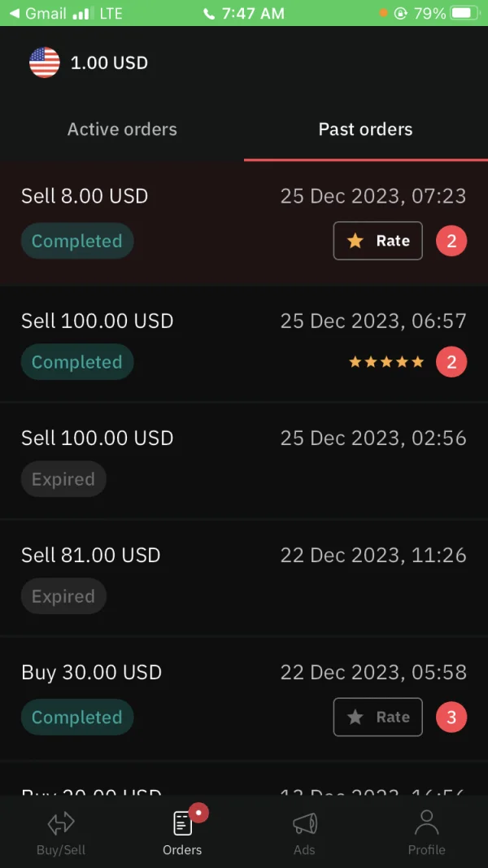Tap the Orders document icon
488x868 pixels.
(x=183, y=823)
